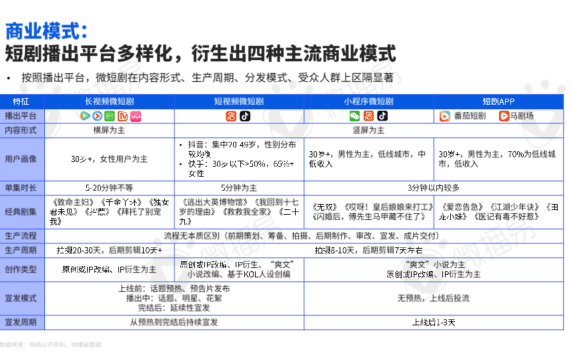
Task: Select the 短剧APP column header
Action: 498,101
